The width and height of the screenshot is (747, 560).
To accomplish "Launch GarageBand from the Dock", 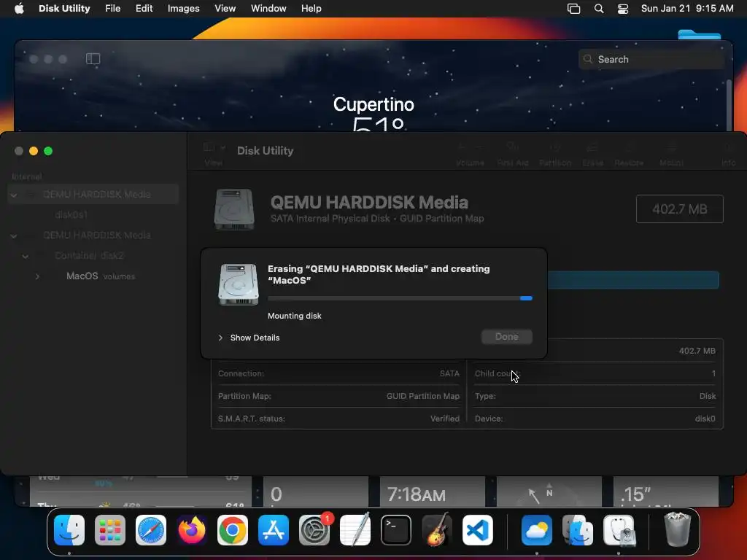I will [x=437, y=530].
